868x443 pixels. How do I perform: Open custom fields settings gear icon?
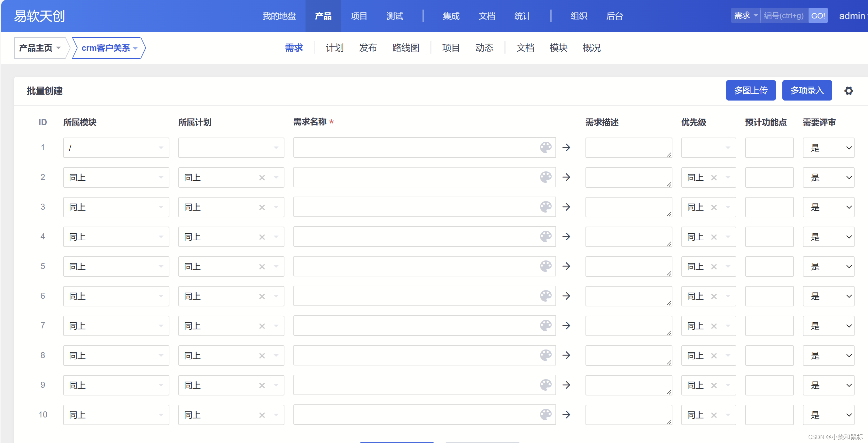coord(849,91)
